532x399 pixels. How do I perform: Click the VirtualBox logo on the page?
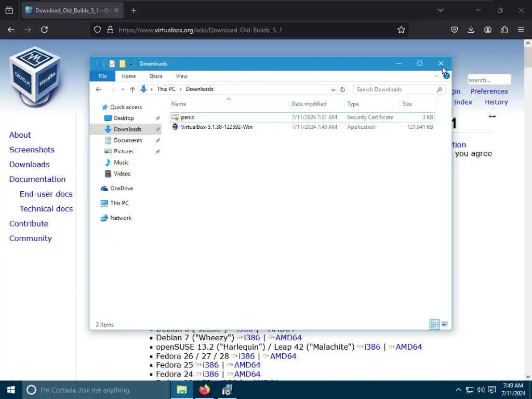(x=35, y=76)
